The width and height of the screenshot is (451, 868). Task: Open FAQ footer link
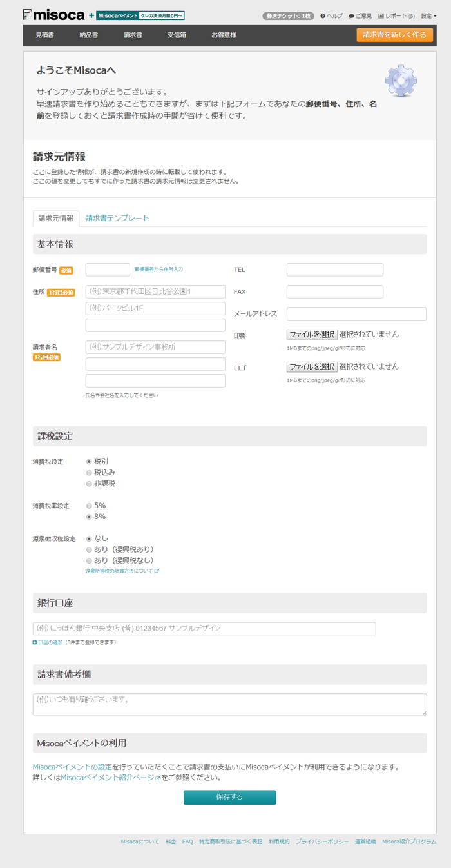[x=187, y=842]
